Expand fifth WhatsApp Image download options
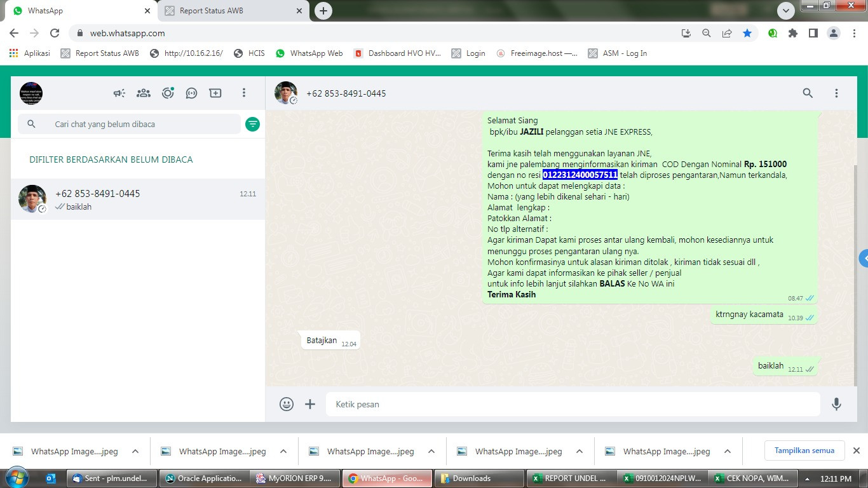The width and height of the screenshot is (868, 488). coord(728,451)
